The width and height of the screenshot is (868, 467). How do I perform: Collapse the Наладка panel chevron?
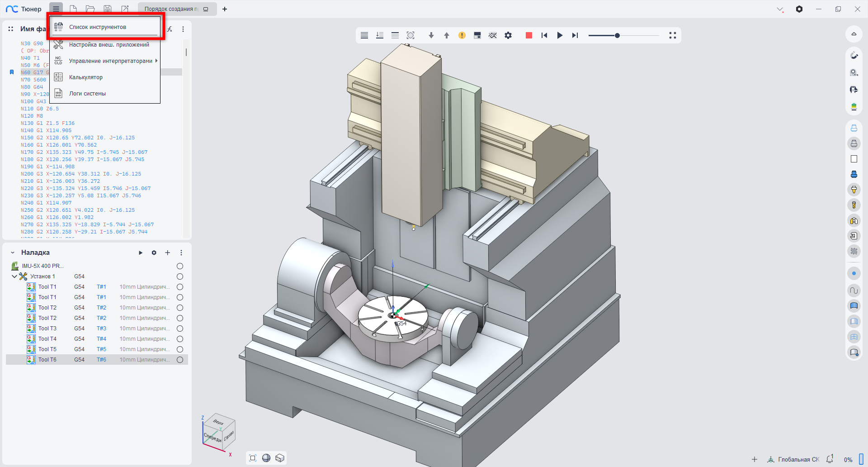[13, 253]
